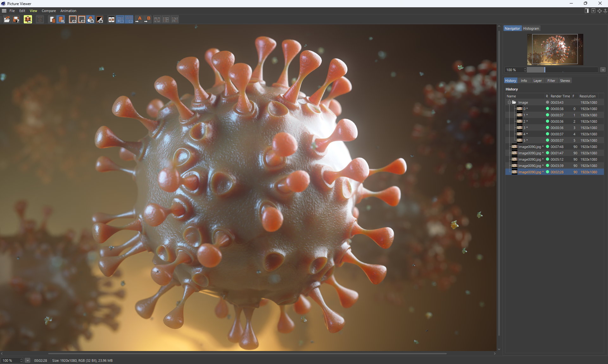Click the navigator zoom slider

click(x=562, y=70)
